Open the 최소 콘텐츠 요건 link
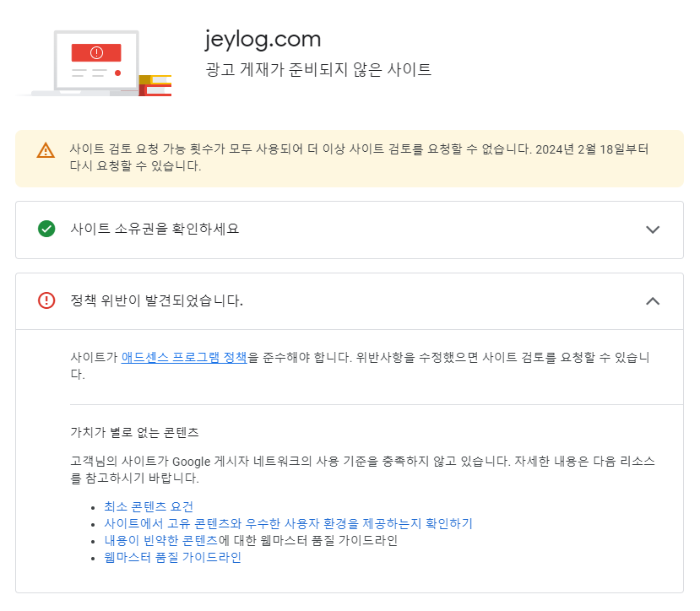The image size is (700, 611). coord(149,506)
